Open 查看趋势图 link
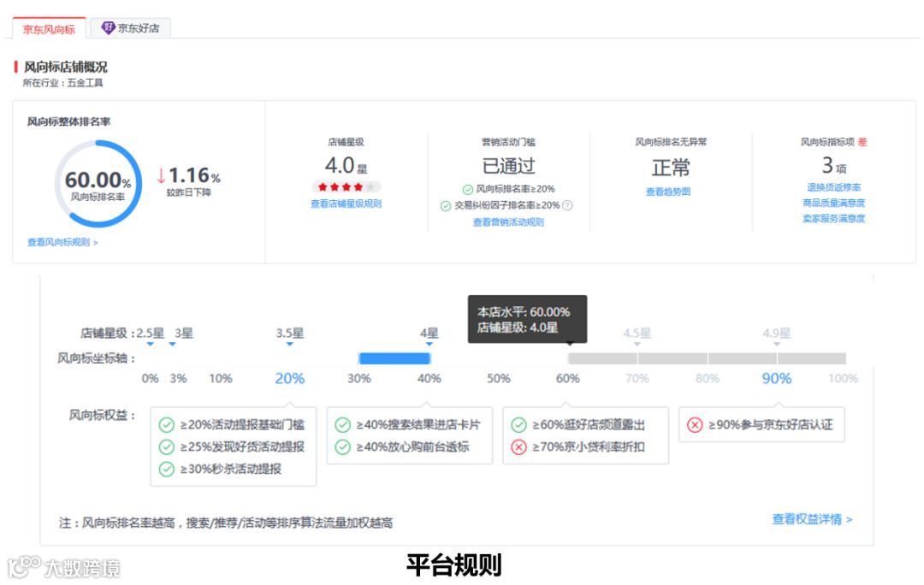 click(x=667, y=192)
